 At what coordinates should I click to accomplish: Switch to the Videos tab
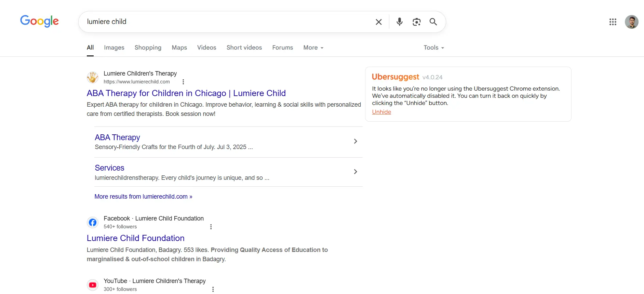[x=207, y=48]
